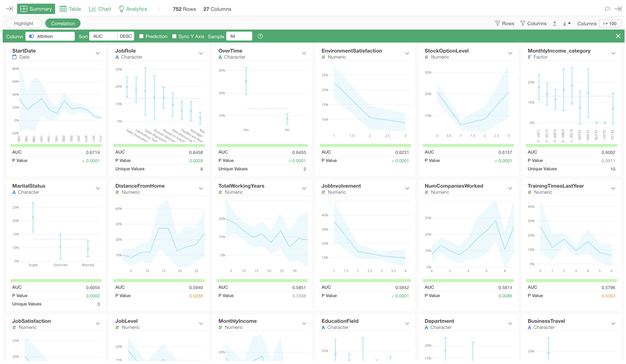
Task: Click the Columns 100 count field
Action: pyautogui.click(x=610, y=23)
